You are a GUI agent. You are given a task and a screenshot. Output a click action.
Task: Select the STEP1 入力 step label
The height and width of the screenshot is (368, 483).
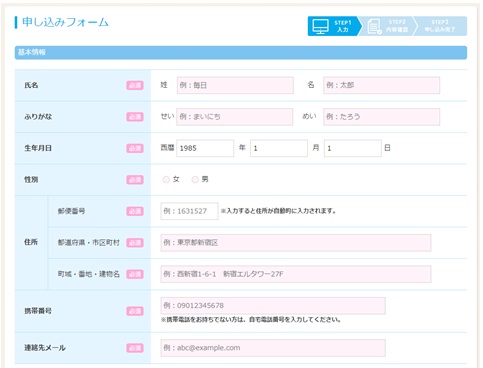(343, 26)
